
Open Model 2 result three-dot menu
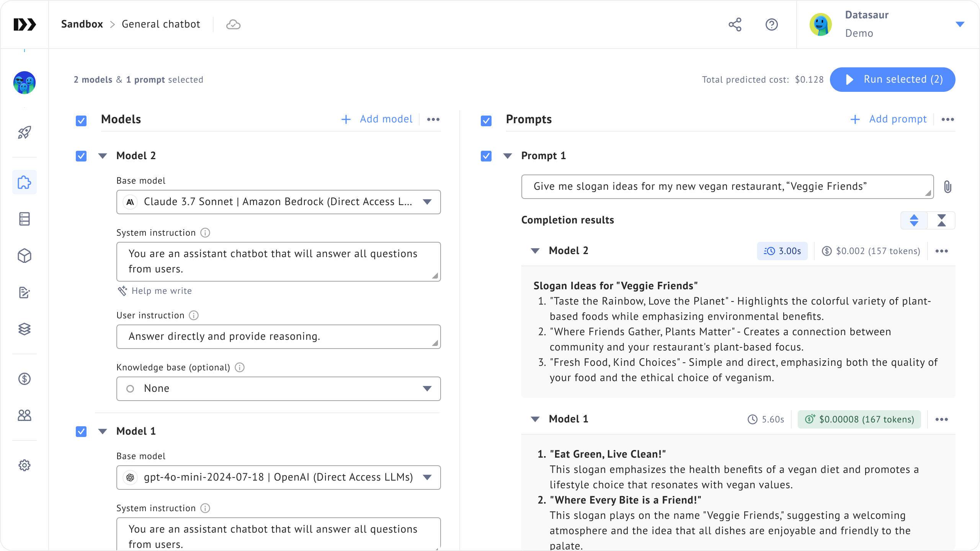[941, 251]
